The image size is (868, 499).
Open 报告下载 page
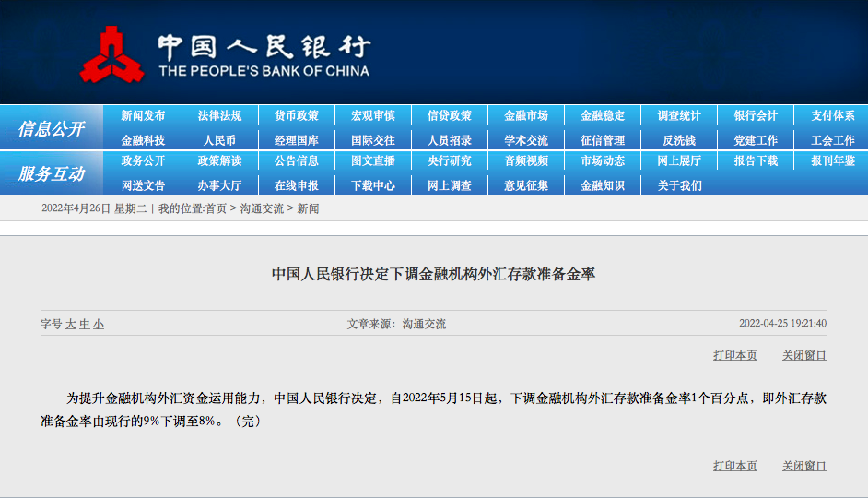[x=756, y=161]
